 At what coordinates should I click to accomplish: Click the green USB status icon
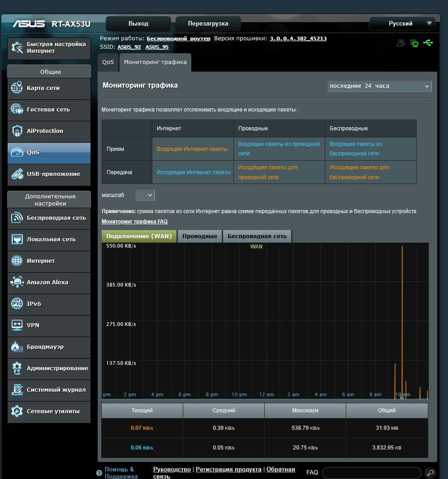428,43
